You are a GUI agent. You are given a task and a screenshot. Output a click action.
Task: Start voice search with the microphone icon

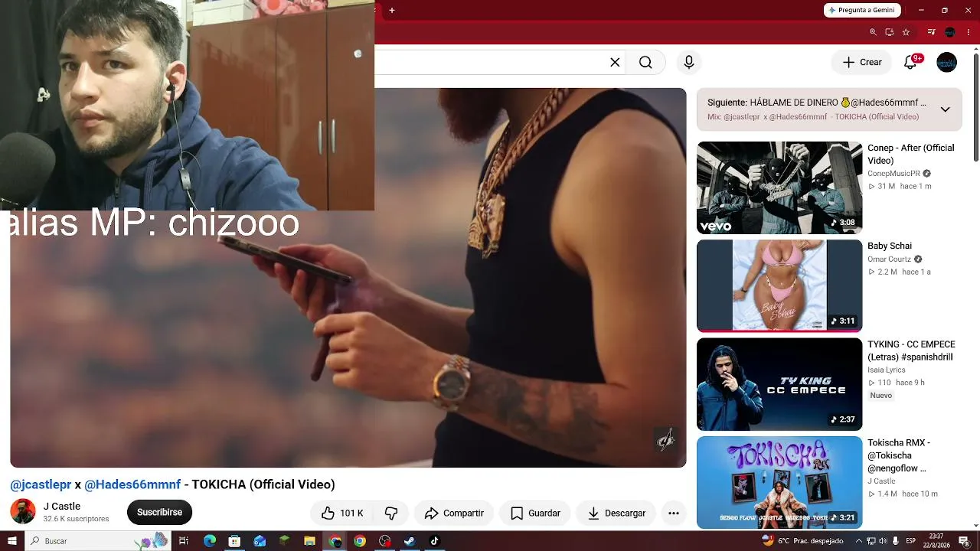click(x=689, y=62)
